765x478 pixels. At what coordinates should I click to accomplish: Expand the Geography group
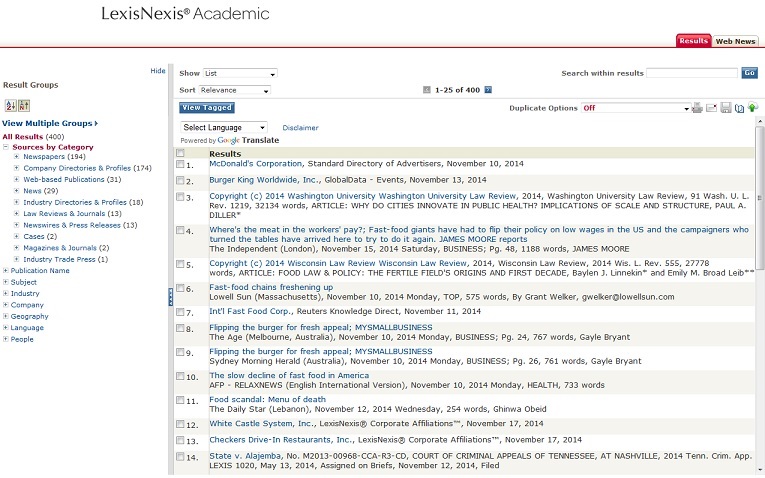click(x=5, y=316)
